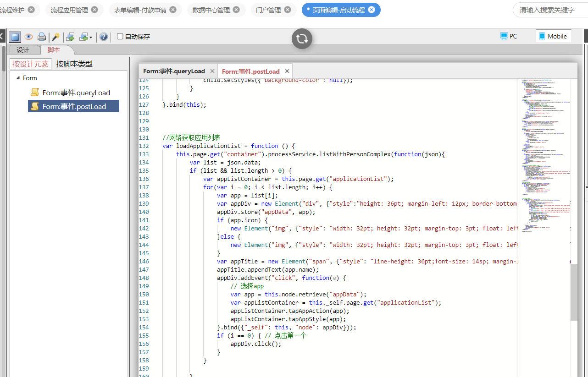Click the circular refresh button
588x377 pixels.
coord(302,38)
